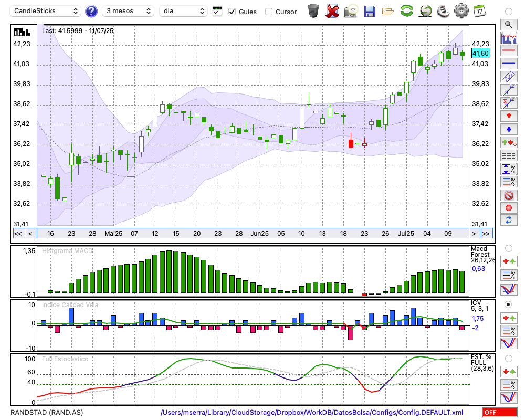
Task: Click the red record dot icon
Action: pos(509,208)
